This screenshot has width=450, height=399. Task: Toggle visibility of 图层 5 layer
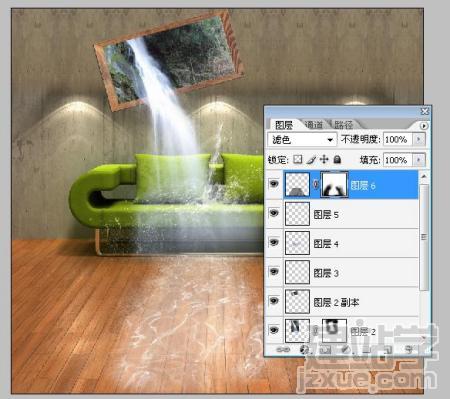(x=274, y=213)
